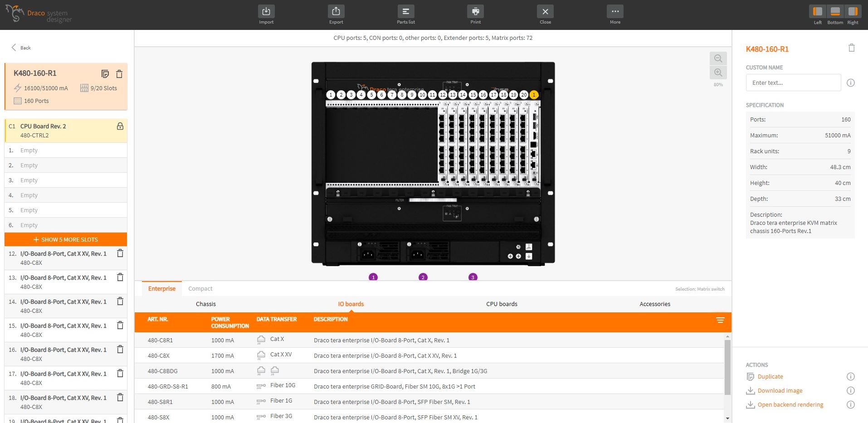This screenshot has height=423, width=868.
Task: Zoom out of the chassis view
Action: 718,58
